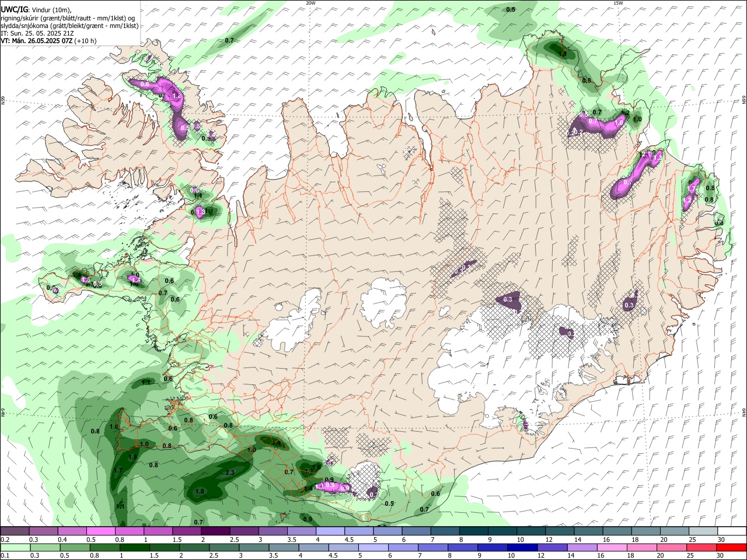Select the upper legend swatch between 1 and 1.5
This screenshot has height=560, width=747.
coord(158,531)
